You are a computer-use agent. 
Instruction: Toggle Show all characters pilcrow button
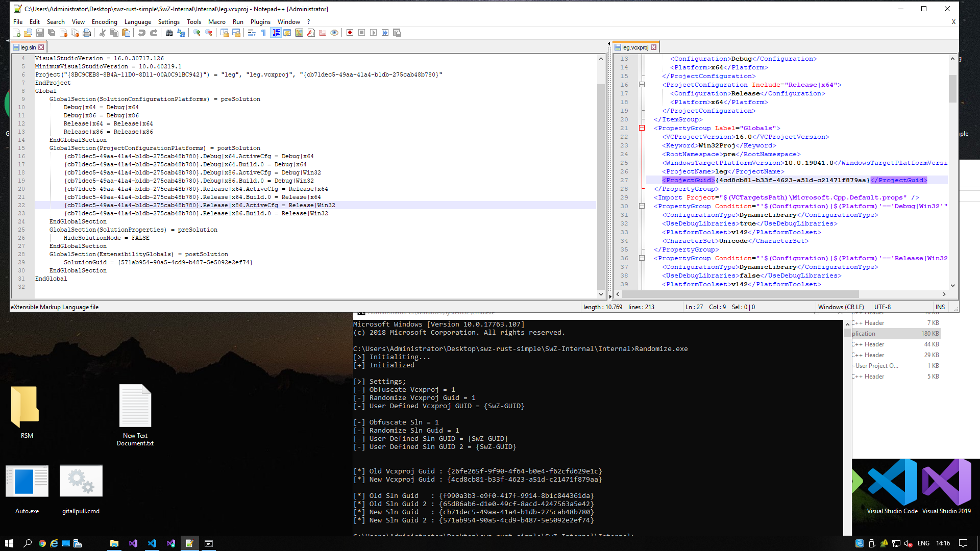[263, 33]
